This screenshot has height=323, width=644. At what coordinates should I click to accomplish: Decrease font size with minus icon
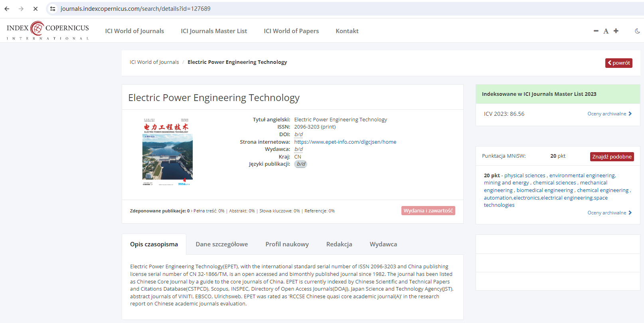click(x=596, y=31)
